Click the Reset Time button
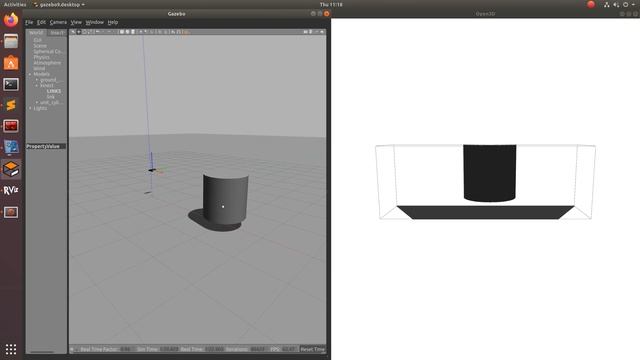Screen dimensions: 640x360 [x=312, y=349]
